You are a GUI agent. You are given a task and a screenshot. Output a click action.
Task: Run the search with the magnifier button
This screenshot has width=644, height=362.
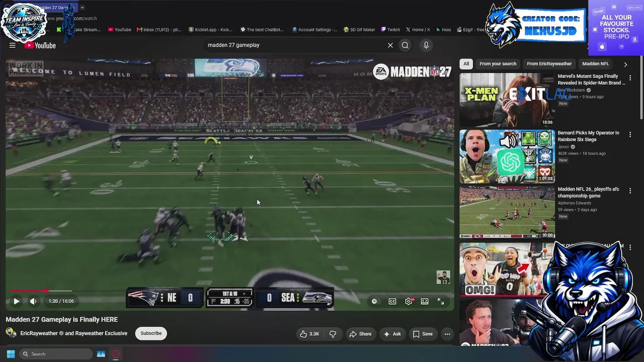[405, 45]
